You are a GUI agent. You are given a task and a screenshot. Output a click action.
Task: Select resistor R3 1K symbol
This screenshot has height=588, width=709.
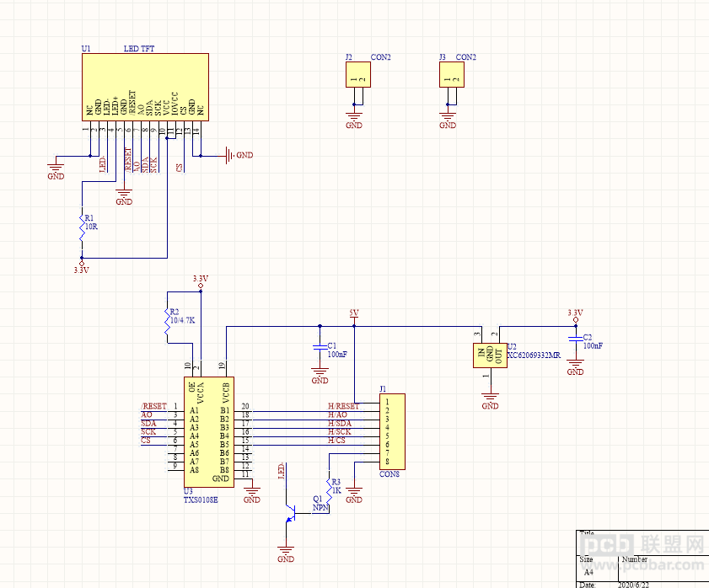click(x=329, y=492)
